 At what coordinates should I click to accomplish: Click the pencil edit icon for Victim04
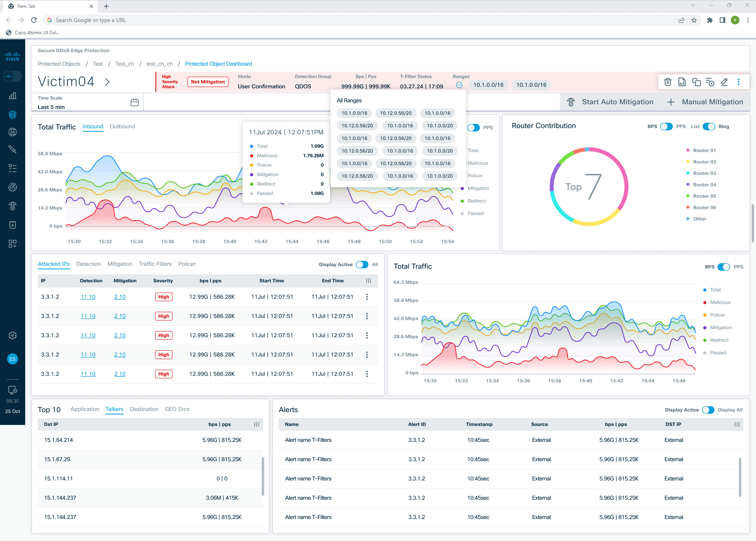[724, 82]
